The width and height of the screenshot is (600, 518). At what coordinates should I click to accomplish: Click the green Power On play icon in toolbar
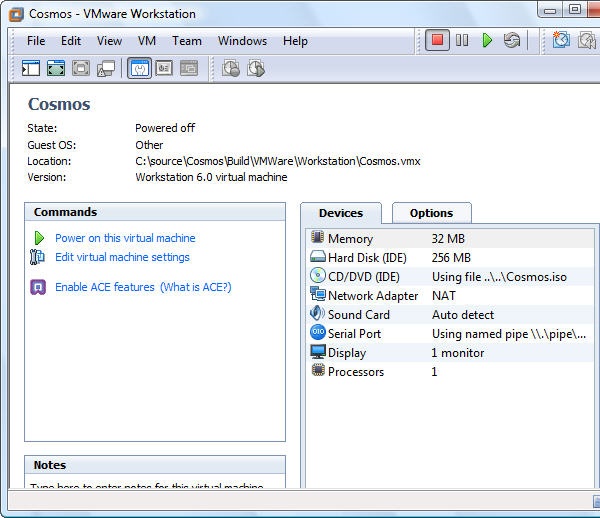[x=487, y=40]
